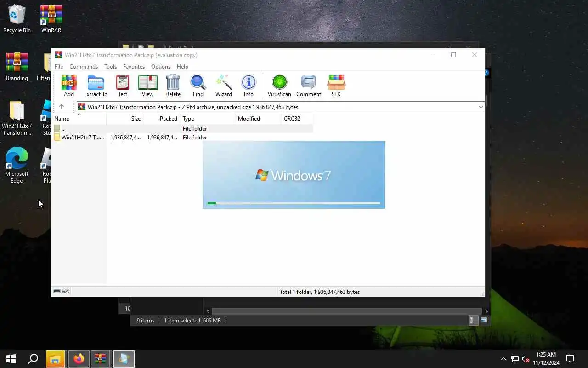The image size is (588, 368).
Task: Open the Tools menu
Action: [x=110, y=67]
